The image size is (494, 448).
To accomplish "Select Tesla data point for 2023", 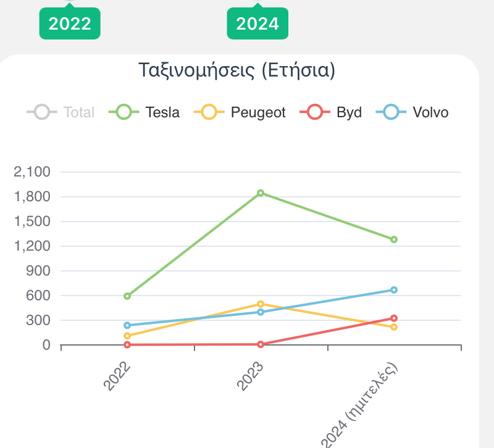I will pos(261,193).
